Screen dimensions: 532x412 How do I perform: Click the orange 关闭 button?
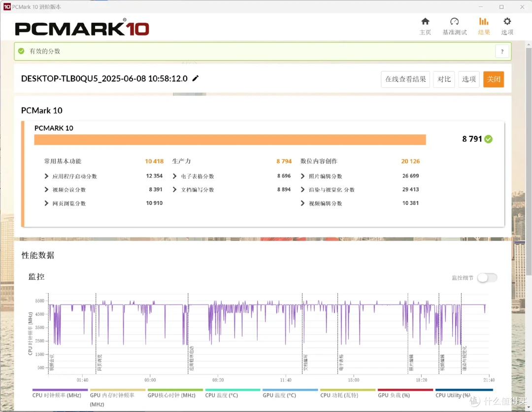pyautogui.click(x=493, y=79)
